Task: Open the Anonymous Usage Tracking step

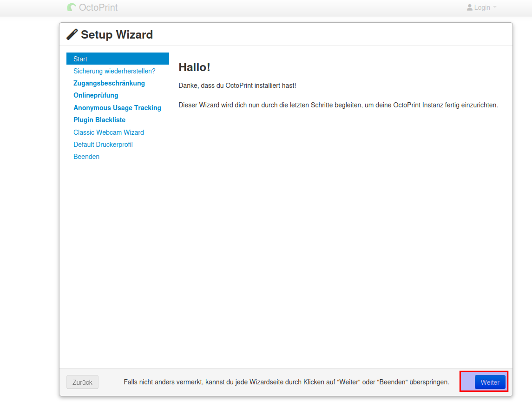Action: click(117, 108)
